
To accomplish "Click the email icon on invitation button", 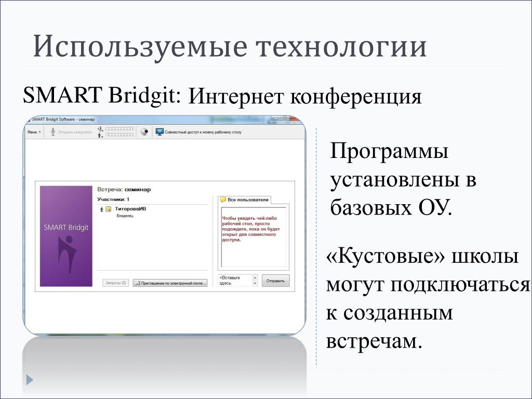I will tap(137, 283).
